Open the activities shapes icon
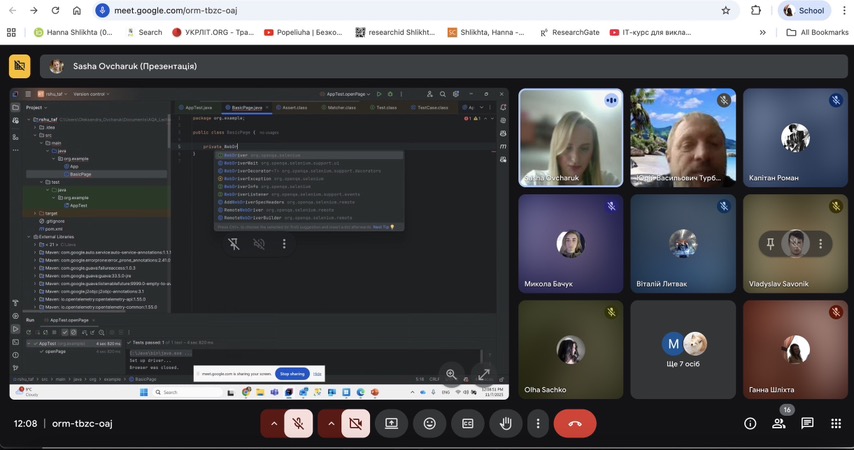The image size is (854, 450). tap(835, 423)
